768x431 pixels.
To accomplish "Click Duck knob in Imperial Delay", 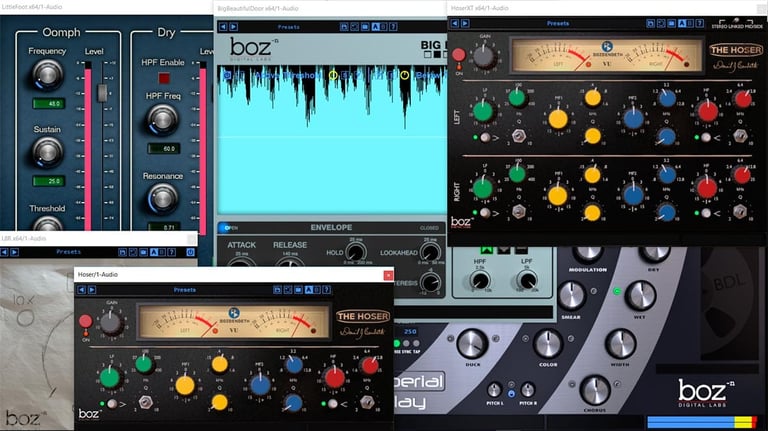I will point(472,343).
